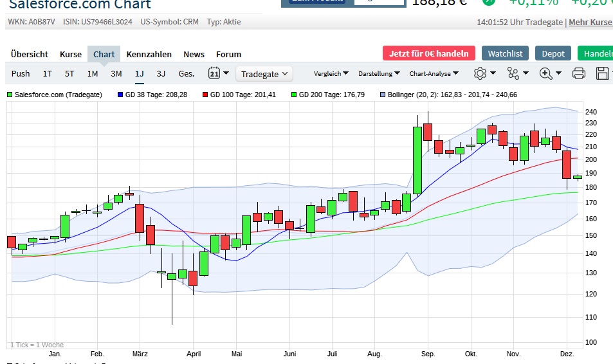This screenshot has width=613, height=364.
Task: Click the last green candle in Dez.
Action: coord(578,177)
